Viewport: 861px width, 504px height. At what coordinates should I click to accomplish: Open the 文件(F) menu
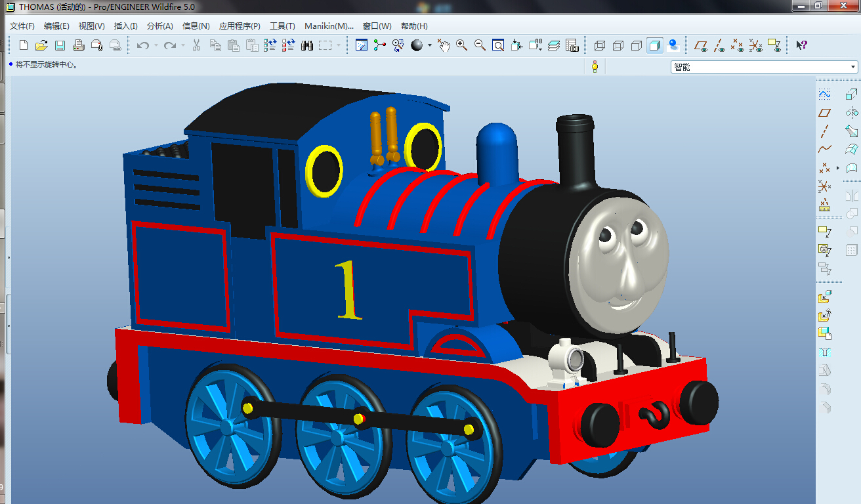click(22, 26)
